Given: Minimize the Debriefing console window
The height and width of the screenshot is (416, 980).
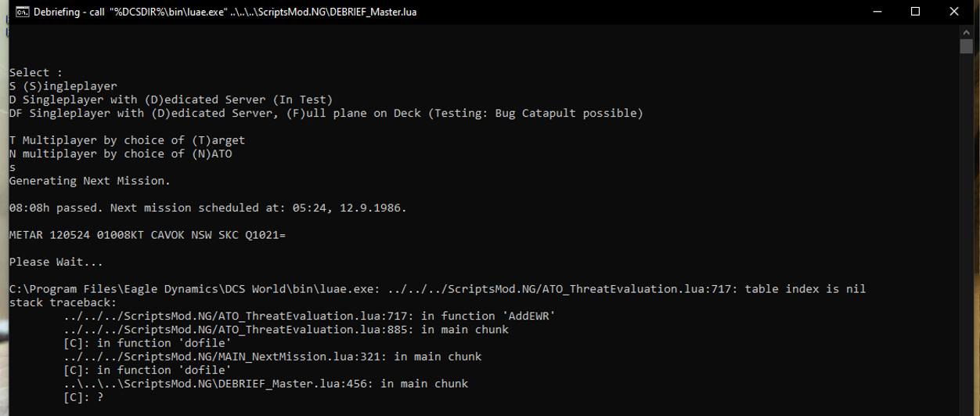Looking at the screenshot, I should pyautogui.click(x=879, y=12).
